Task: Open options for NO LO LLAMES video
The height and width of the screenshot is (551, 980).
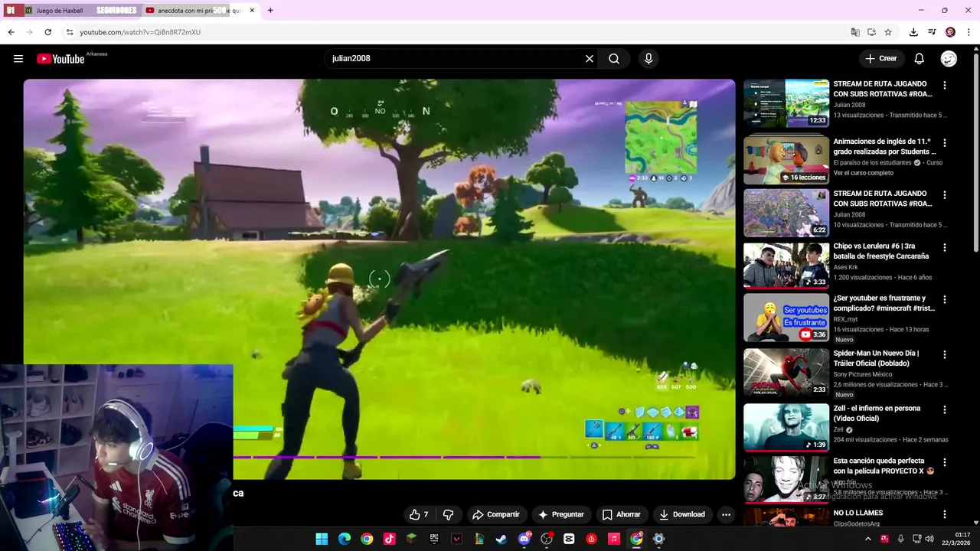Action: click(x=944, y=515)
